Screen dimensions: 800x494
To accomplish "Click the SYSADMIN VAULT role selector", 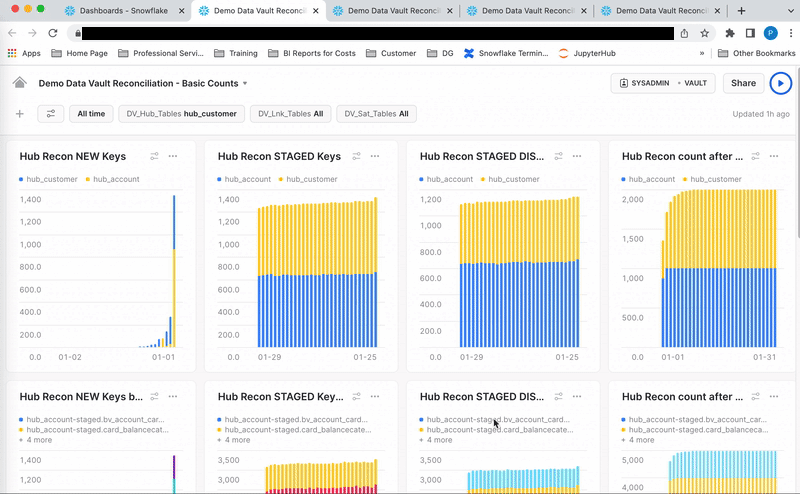I will 662,84.
